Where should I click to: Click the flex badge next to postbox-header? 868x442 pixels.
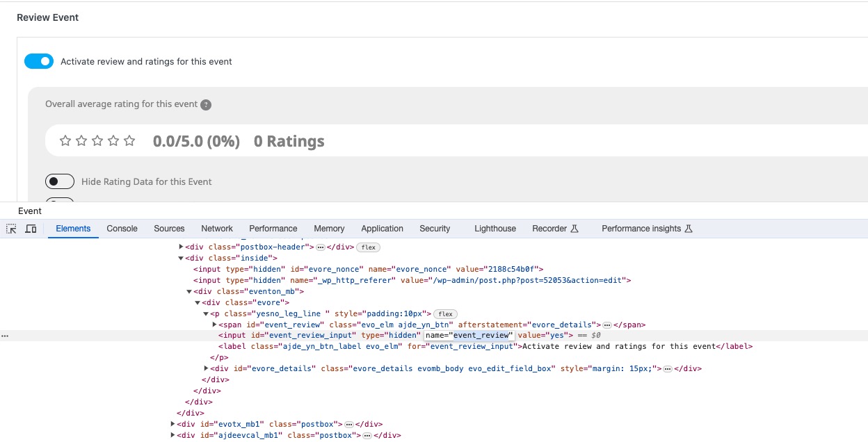click(x=368, y=247)
